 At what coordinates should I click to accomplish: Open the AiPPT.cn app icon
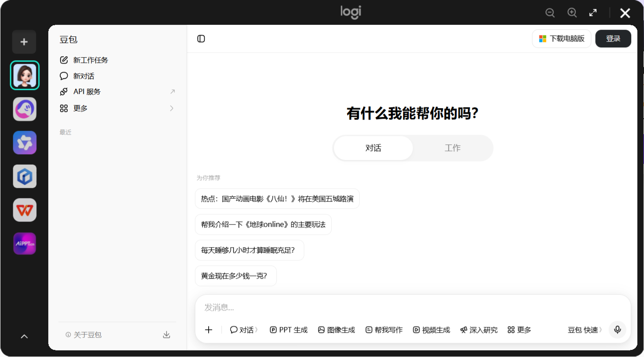click(x=25, y=244)
